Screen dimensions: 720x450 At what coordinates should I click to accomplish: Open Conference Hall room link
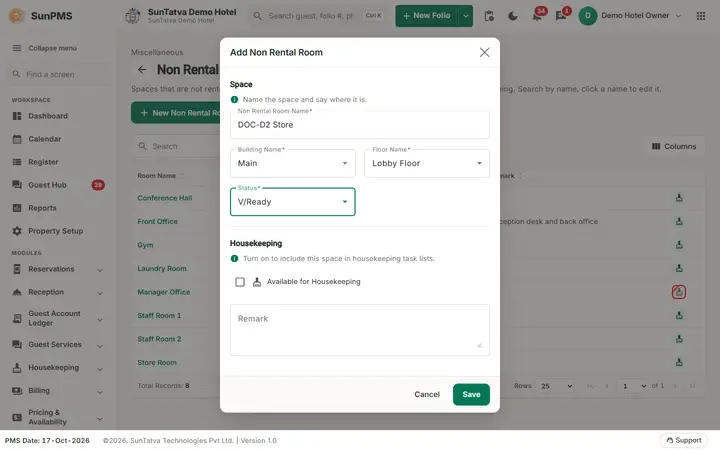(x=164, y=198)
